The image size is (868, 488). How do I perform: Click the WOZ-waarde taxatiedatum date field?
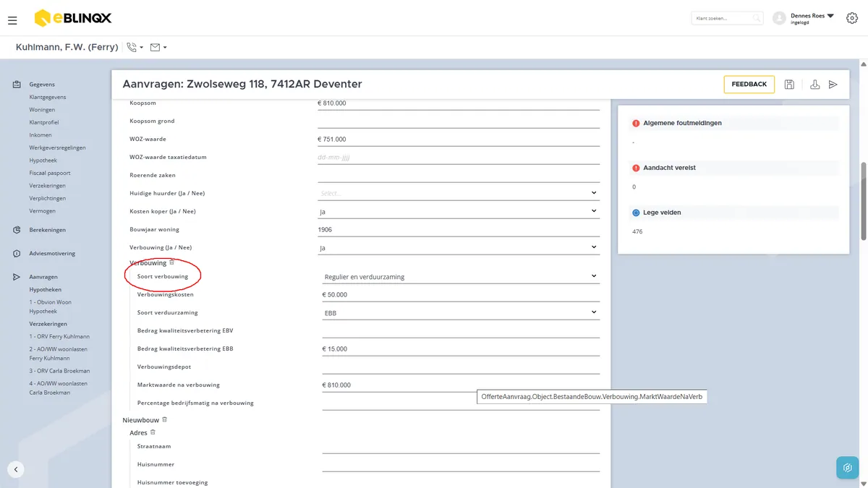459,157
